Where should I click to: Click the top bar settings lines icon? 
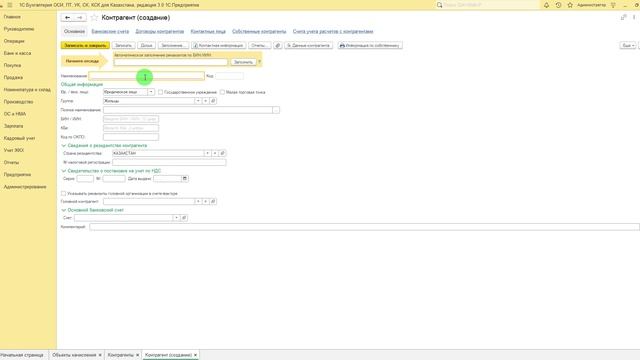(613, 5)
